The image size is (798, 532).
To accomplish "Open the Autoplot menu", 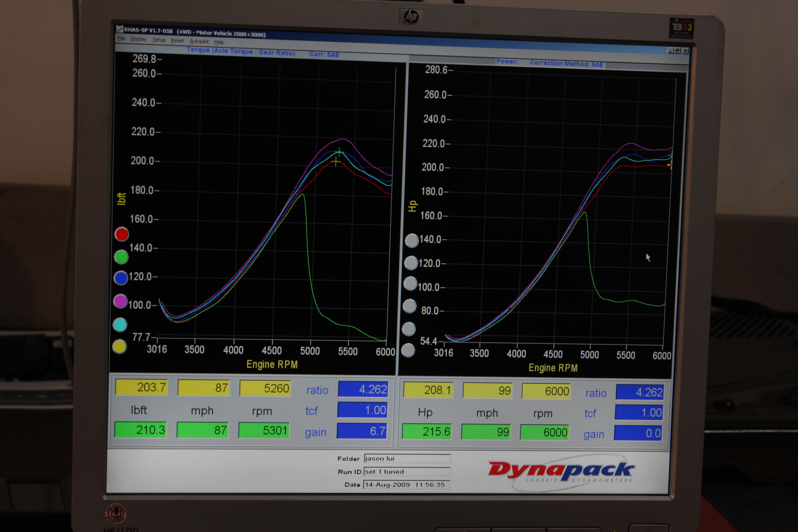I will point(199,41).
